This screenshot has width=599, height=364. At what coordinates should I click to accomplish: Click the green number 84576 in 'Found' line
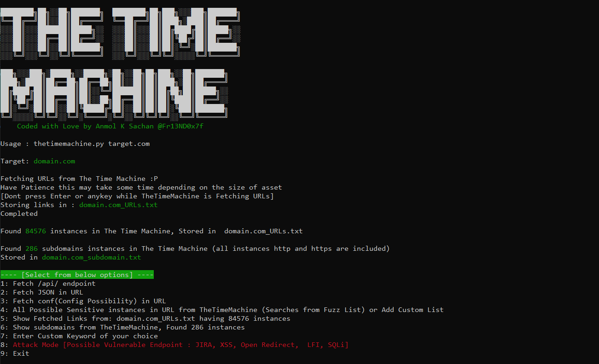tap(36, 231)
